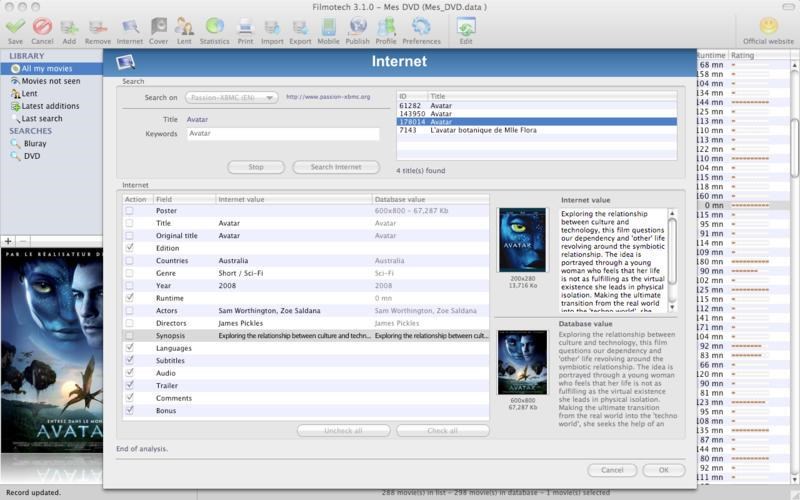Click the Cancel toolbar icon

42,27
